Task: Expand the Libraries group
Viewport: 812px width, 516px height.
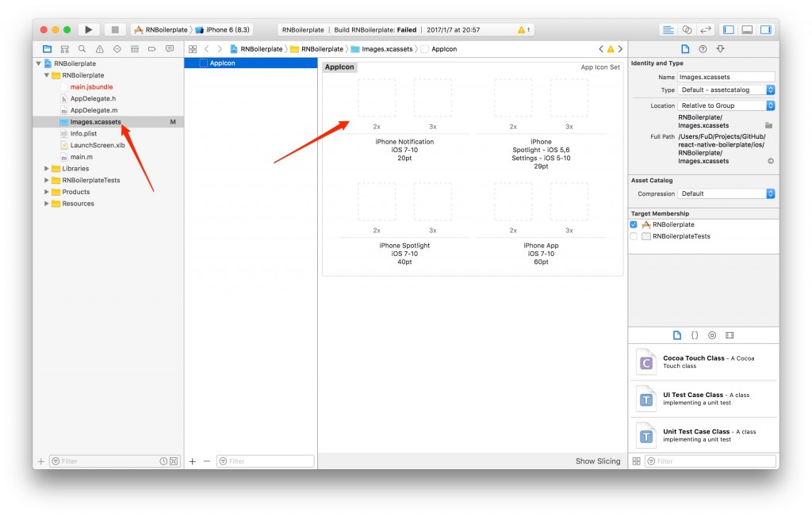Action: point(47,169)
